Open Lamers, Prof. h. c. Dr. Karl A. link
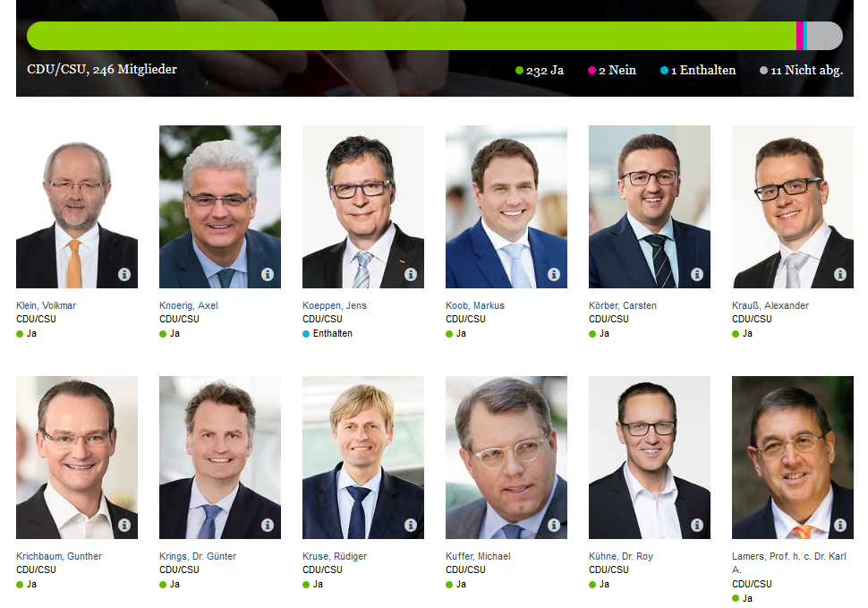 (x=789, y=563)
